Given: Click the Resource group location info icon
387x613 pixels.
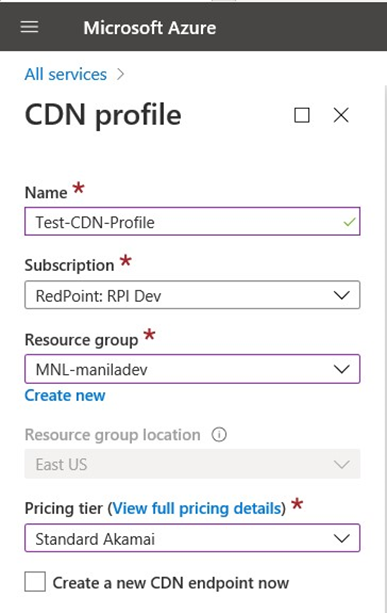Looking at the screenshot, I should pos(219,434).
